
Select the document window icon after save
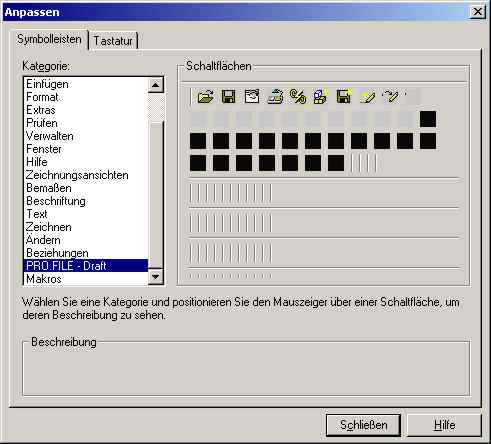point(252,97)
